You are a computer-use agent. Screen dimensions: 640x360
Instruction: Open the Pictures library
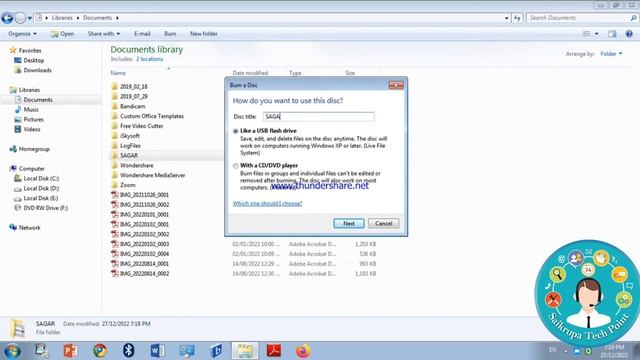(x=33, y=120)
